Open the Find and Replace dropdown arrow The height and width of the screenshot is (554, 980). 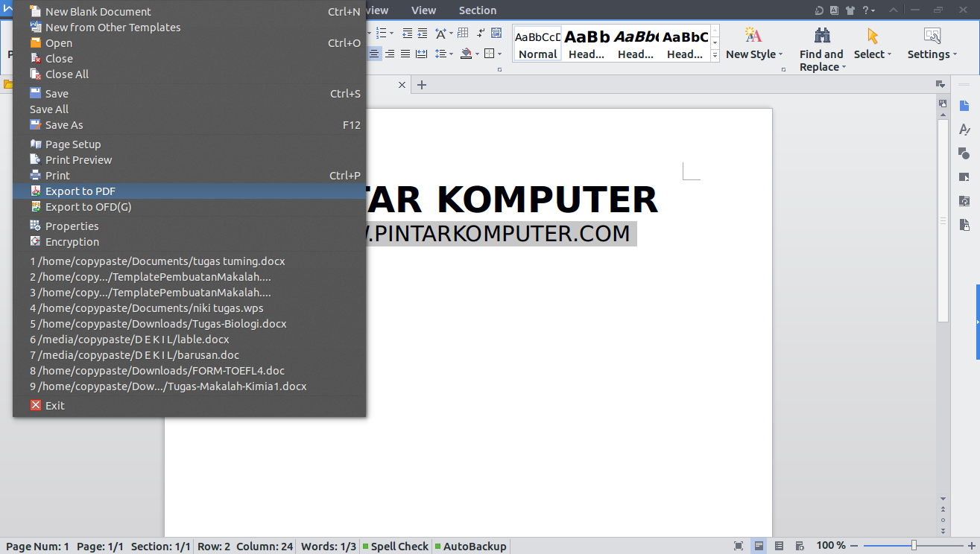844,67
